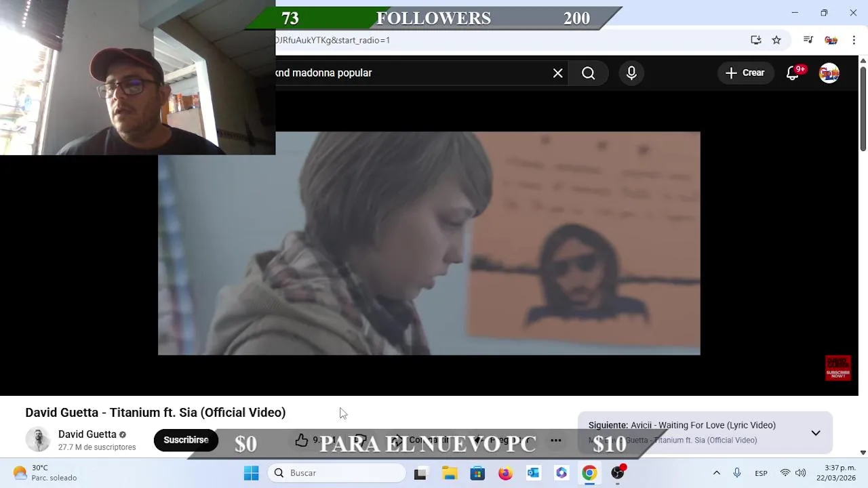
Task: Open the Copilot taskbar icon
Action: pyautogui.click(x=561, y=473)
